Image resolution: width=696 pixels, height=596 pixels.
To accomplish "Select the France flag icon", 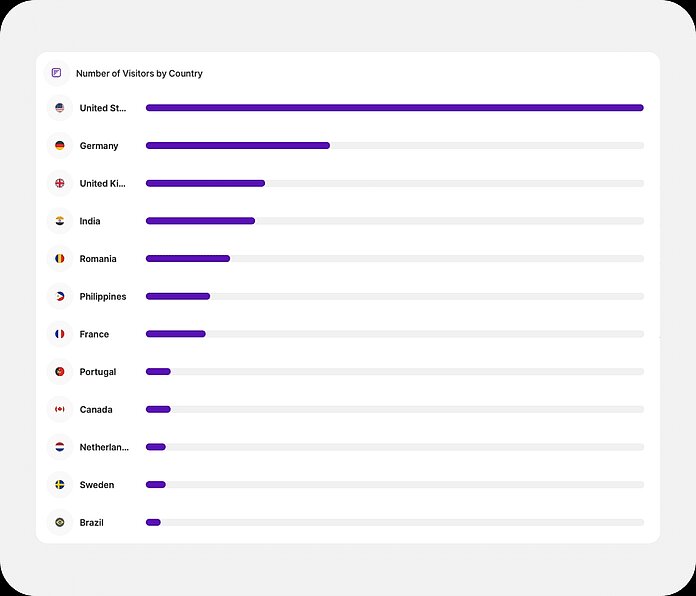I will coord(60,334).
